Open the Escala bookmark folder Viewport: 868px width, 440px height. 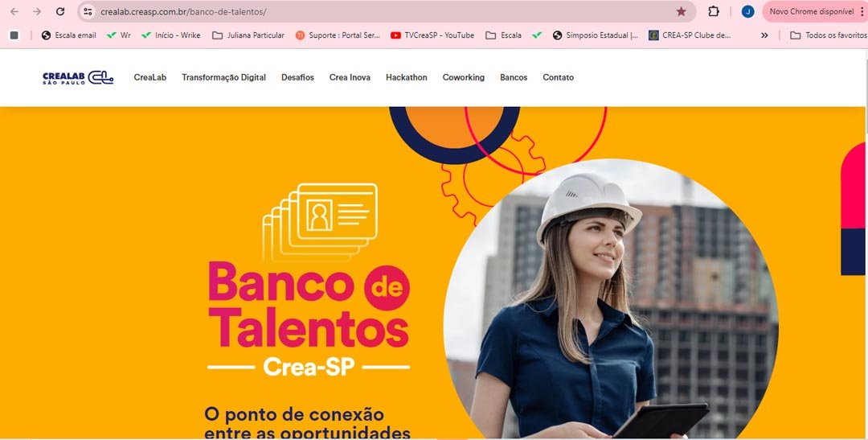[503, 35]
